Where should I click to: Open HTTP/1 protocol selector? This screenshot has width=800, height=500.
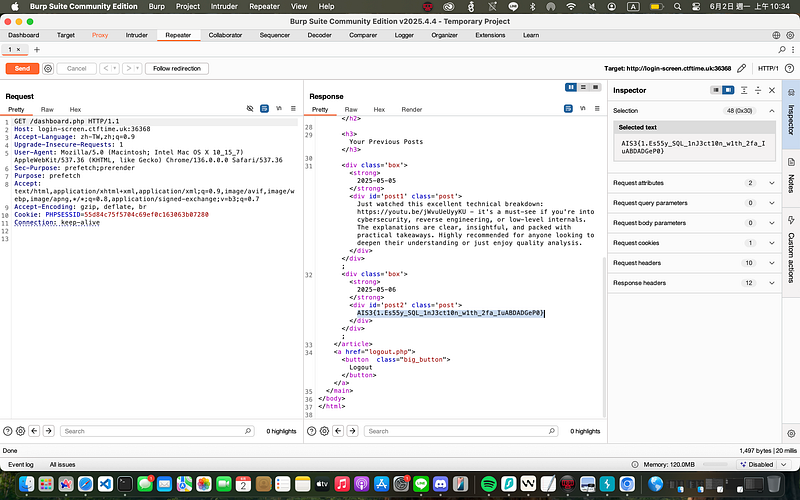[768, 68]
